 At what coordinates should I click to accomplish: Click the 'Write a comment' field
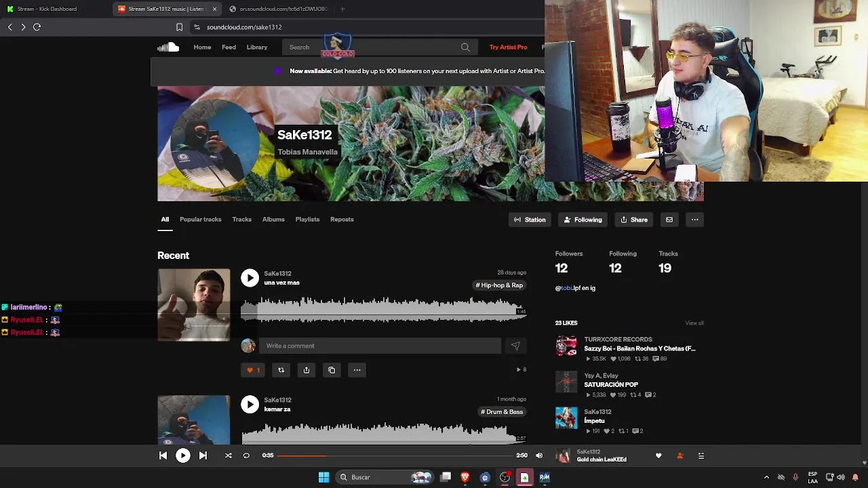pos(380,346)
